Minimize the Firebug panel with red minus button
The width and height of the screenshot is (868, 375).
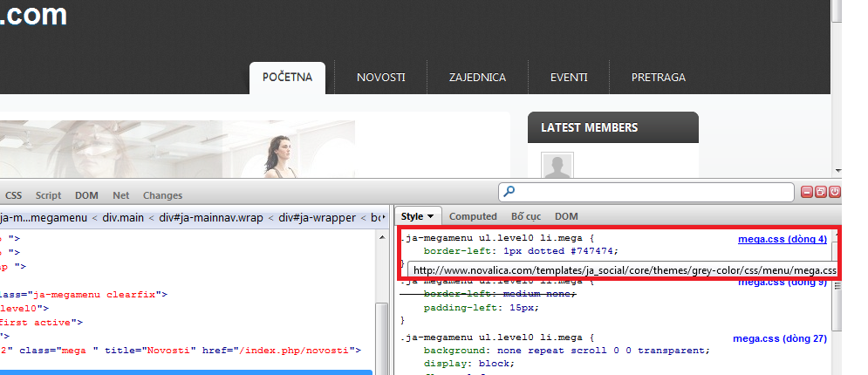pos(807,192)
